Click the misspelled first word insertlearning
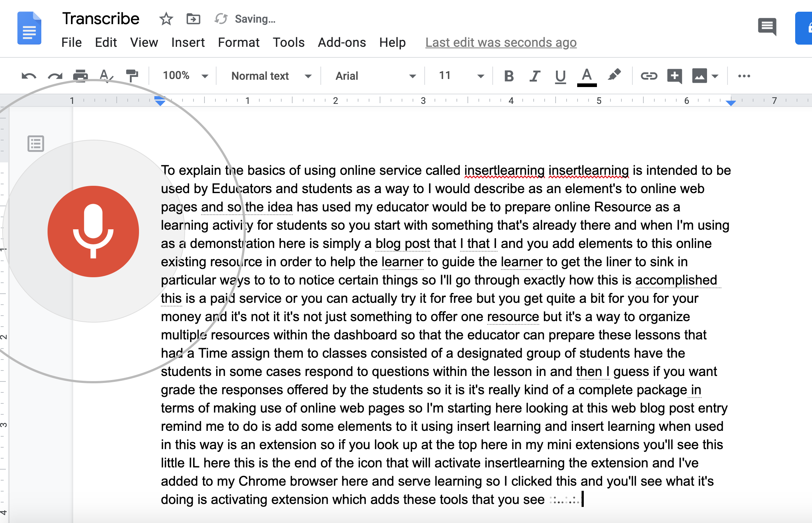Screen dimensions: 812x523 tap(504, 170)
